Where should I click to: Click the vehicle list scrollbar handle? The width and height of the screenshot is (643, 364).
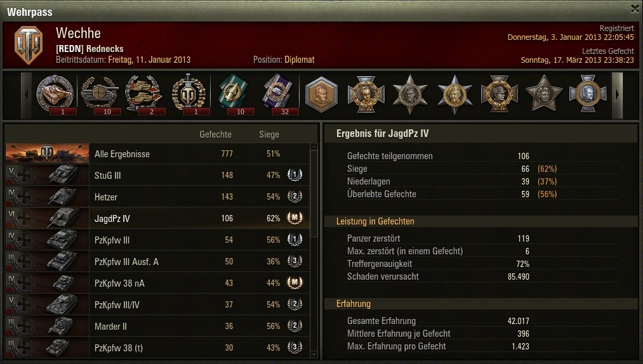click(314, 193)
